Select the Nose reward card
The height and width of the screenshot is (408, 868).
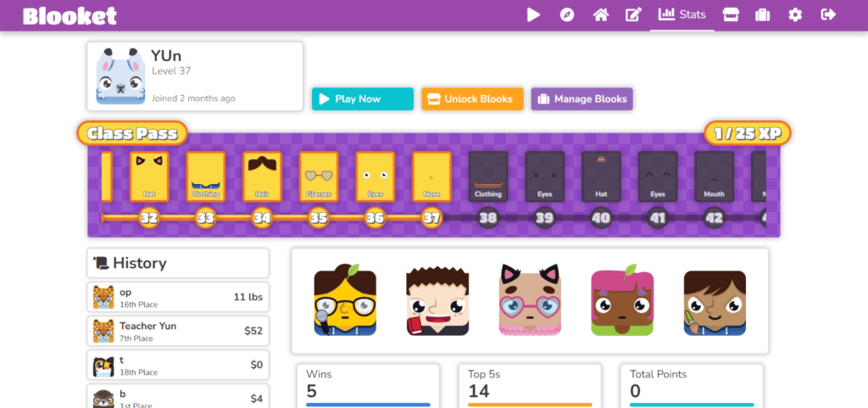431,176
